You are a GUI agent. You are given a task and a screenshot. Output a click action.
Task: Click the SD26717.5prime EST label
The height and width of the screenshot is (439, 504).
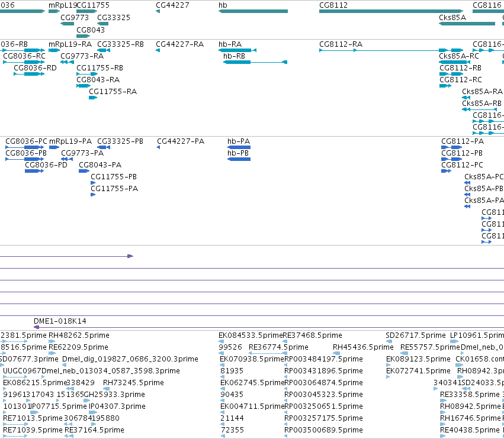click(416, 335)
